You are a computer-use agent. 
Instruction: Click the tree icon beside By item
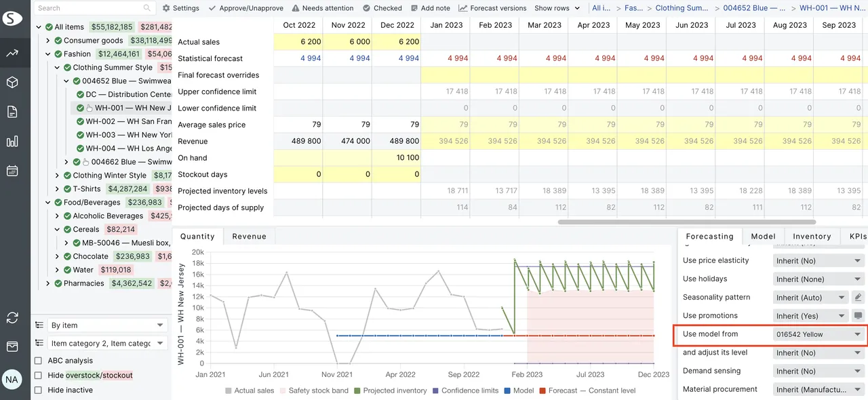pyautogui.click(x=39, y=325)
